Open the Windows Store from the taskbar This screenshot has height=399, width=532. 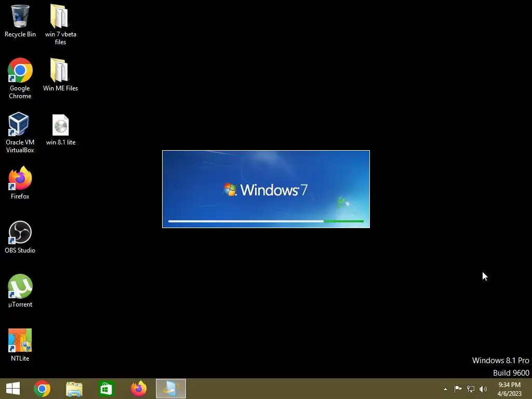(106, 389)
